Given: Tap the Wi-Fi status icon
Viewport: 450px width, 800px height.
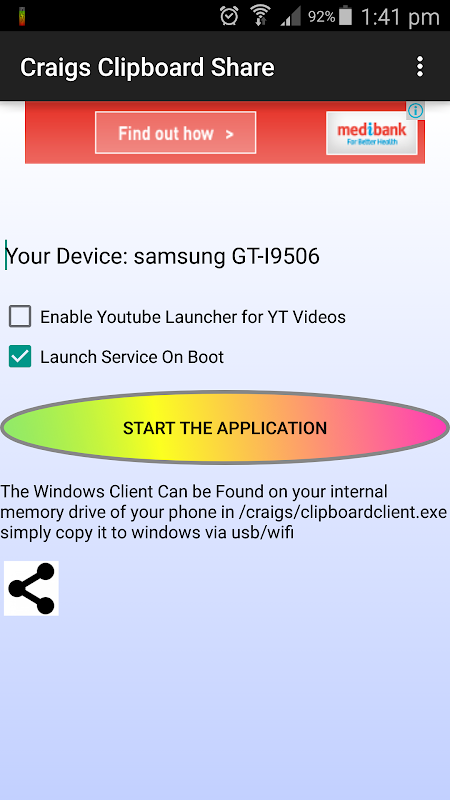Looking at the screenshot, I should pos(260,16).
